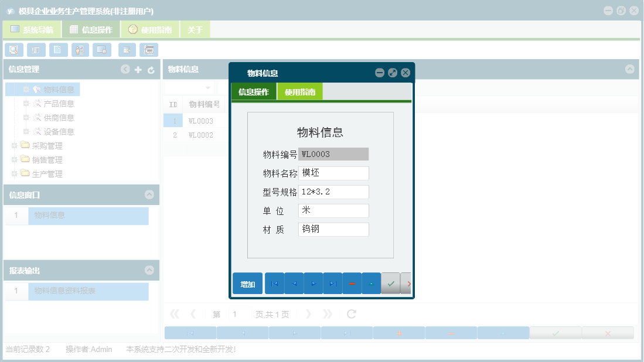This screenshot has width=644, height=362.
Task: Collapse 信息管理 panel with left arrow icon
Action: click(125, 69)
